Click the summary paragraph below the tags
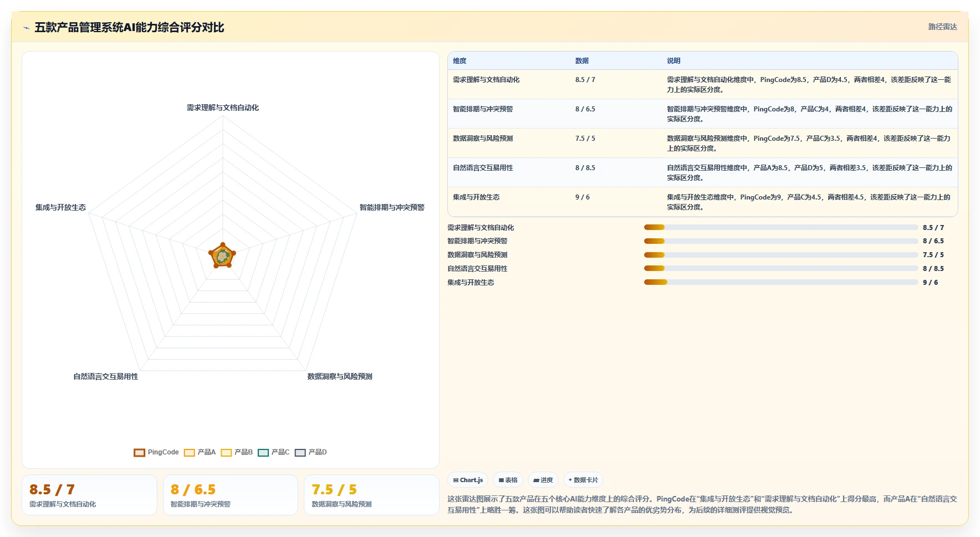The image size is (980, 537). tap(702, 504)
